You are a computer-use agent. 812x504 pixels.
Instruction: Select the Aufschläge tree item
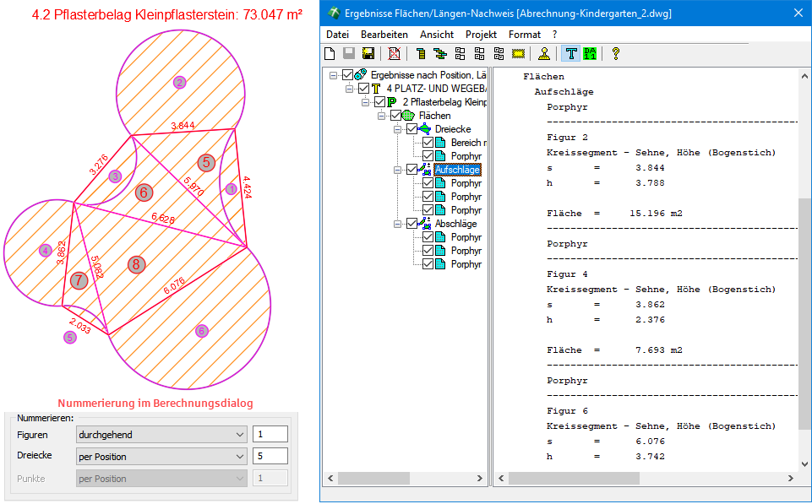[457, 170]
